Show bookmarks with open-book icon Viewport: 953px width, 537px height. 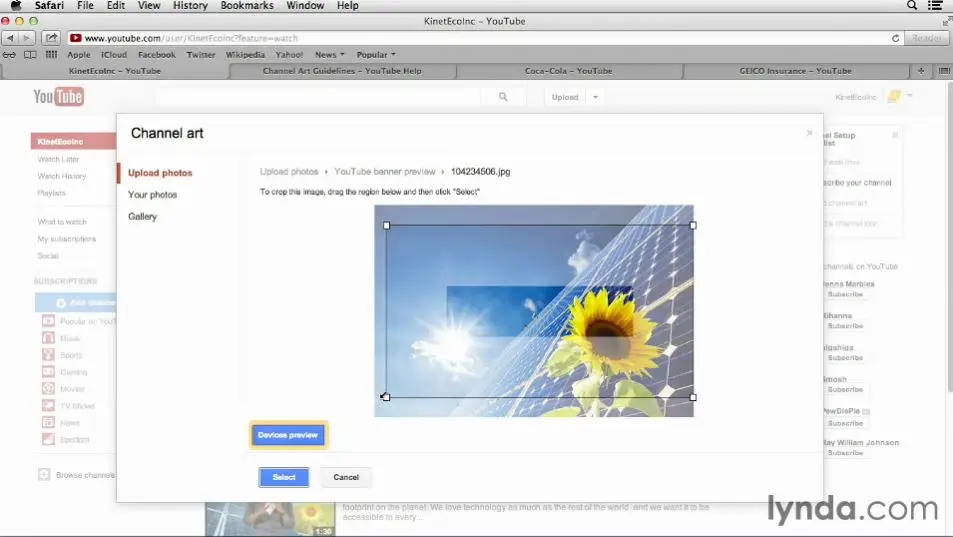pyautogui.click(x=30, y=55)
